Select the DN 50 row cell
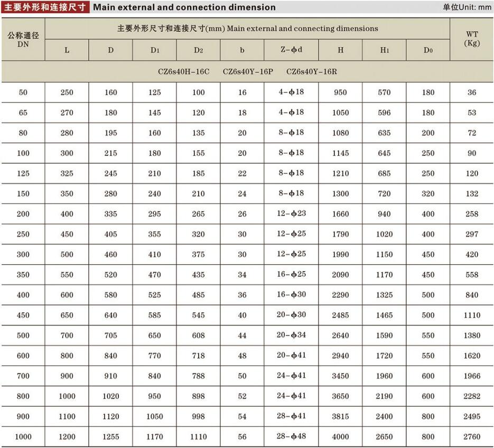Screen dimensions: 494x448 click(23, 92)
